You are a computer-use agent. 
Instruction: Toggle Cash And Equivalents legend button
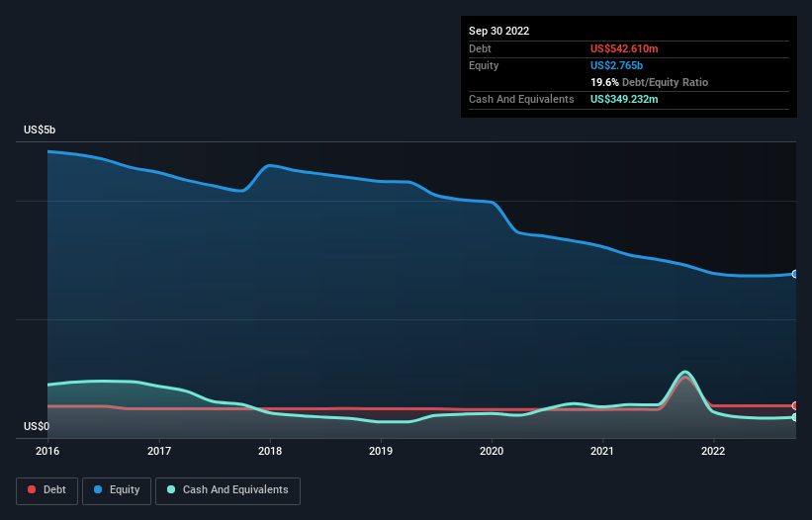[227, 490]
